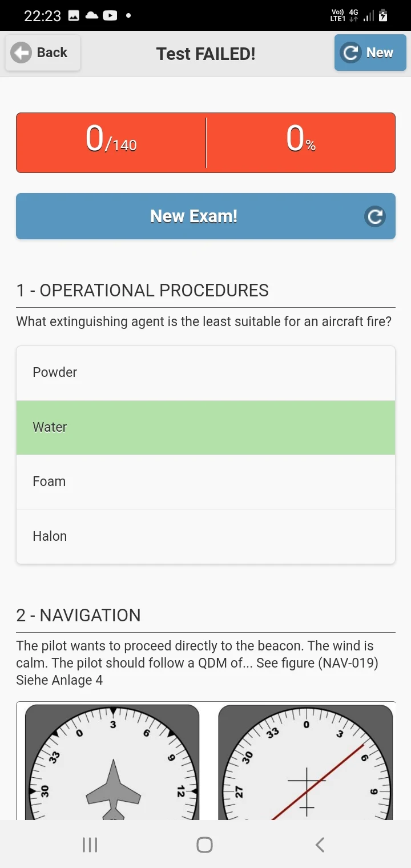Click the 0/140 score panel
Screen dimensions: 411x868
coord(111,142)
